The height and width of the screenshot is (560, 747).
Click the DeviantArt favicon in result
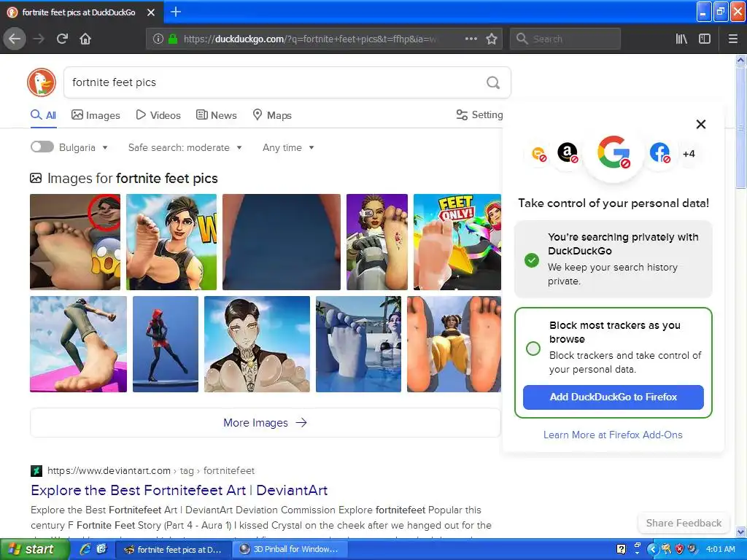pos(36,471)
